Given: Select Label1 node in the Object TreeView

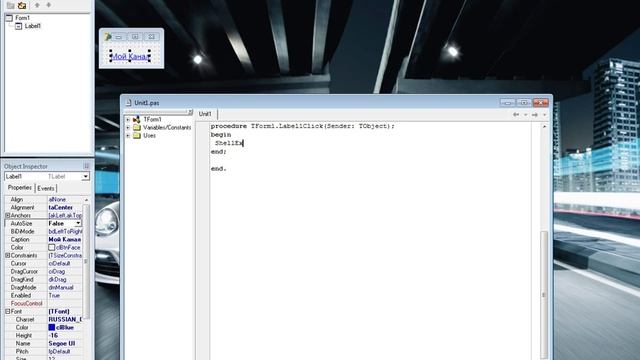Looking at the screenshot, I should (x=33, y=26).
